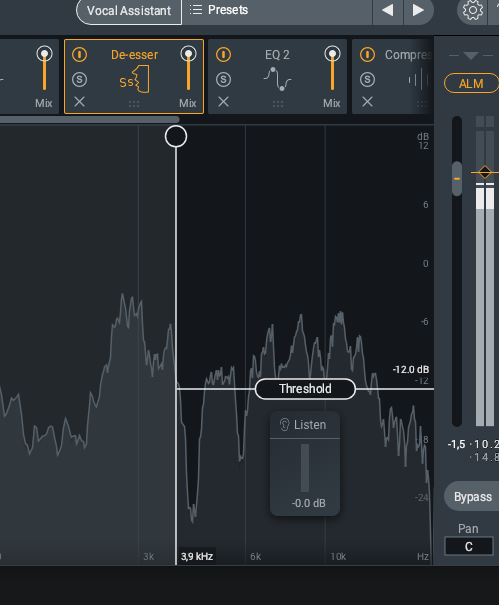Solo the EQ 2 module
This screenshot has width=499, height=605.
click(x=223, y=79)
